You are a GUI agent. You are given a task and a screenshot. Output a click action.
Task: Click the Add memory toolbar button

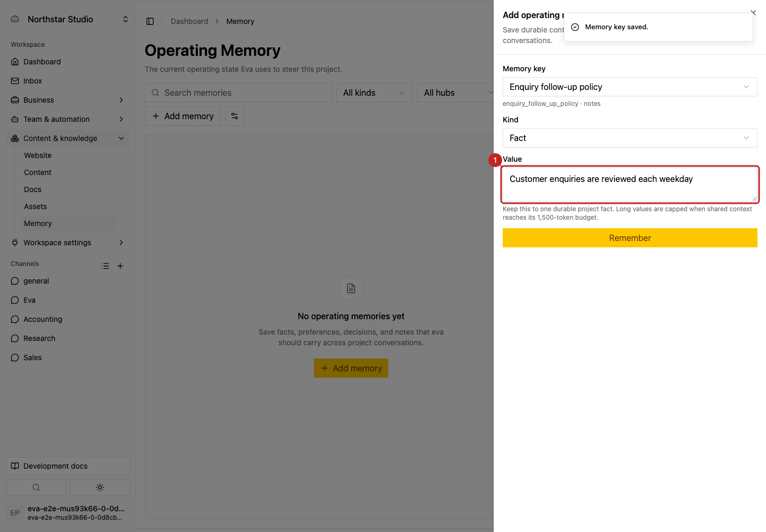pyautogui.click(x=182, y=116)
